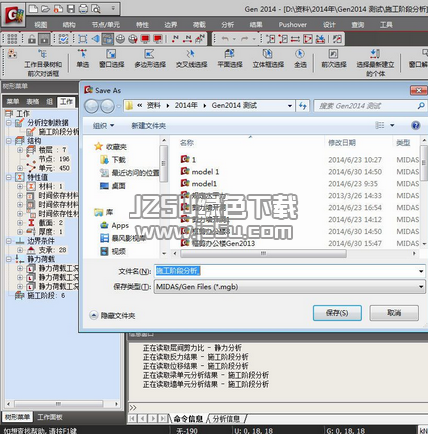Image resolution: width=428 pixels, height=434 pixels.
Task: Open the 节点/单元 menu
Action: 106,25
